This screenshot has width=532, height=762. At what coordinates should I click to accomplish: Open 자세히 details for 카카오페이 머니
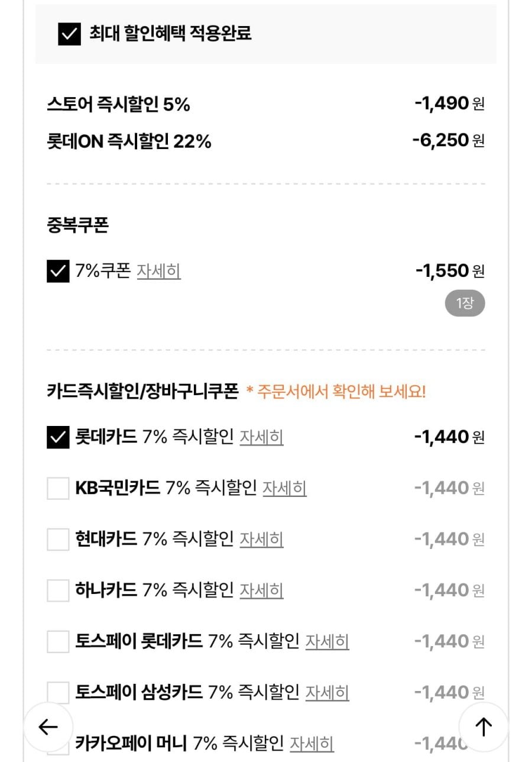312,742
